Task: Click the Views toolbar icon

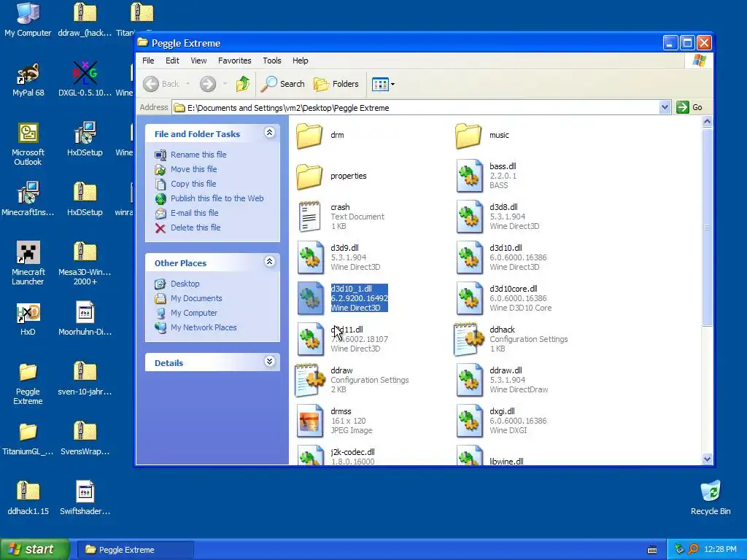Action: point(380,85)
